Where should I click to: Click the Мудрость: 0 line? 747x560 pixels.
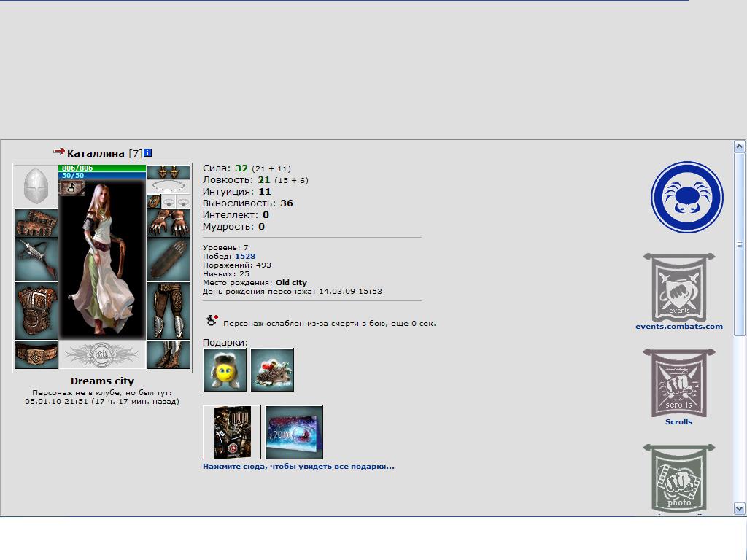(x=233, y=227)
